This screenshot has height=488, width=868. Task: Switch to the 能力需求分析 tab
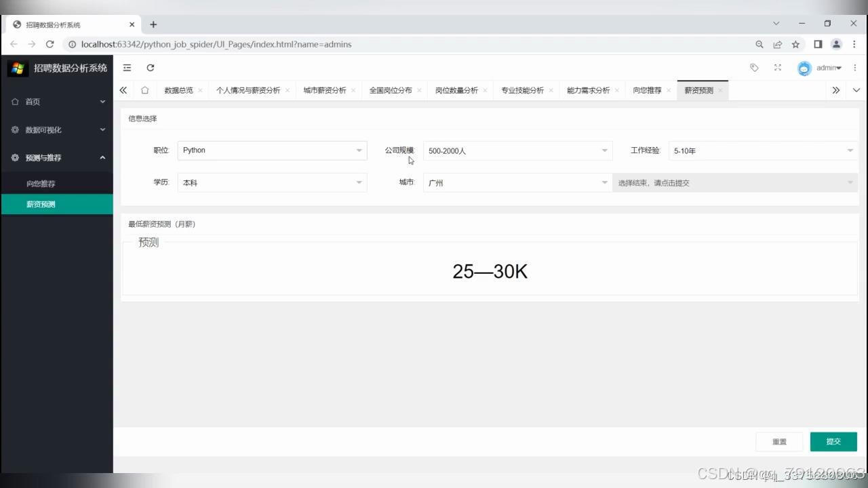pos(589,90)
